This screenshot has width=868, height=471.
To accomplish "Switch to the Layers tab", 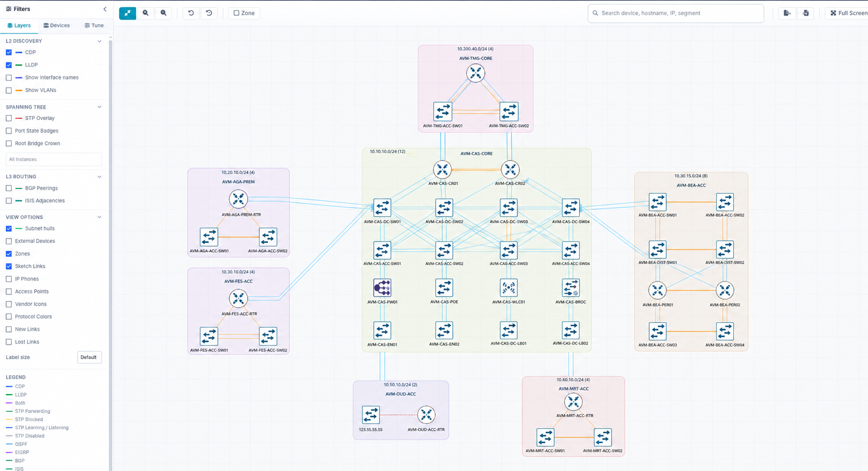I will tap(19, 25).
